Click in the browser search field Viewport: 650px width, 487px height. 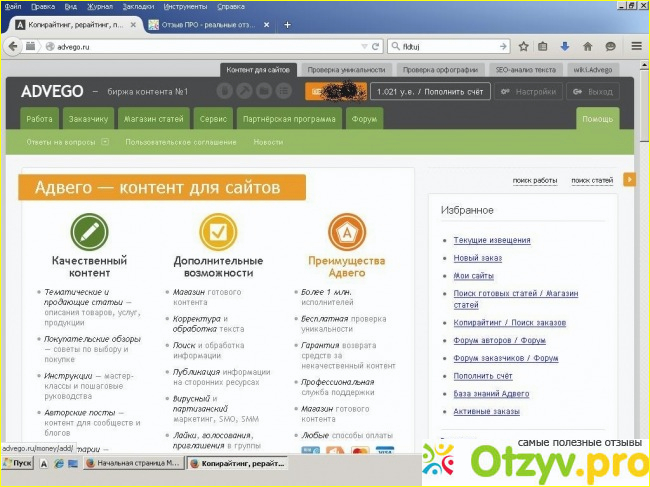pyautogui.click(x=450, y=46)
